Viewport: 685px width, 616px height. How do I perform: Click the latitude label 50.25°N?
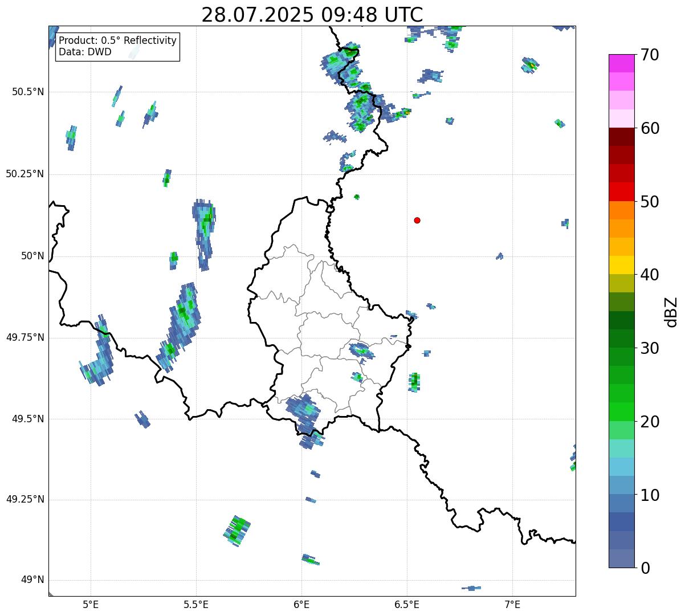pyautogui.click(x=25, y=174)
